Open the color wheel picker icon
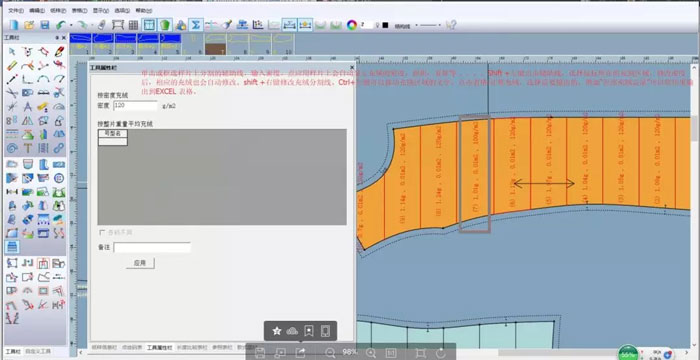The width and height of the screenshot is (700, 360). 352,25
